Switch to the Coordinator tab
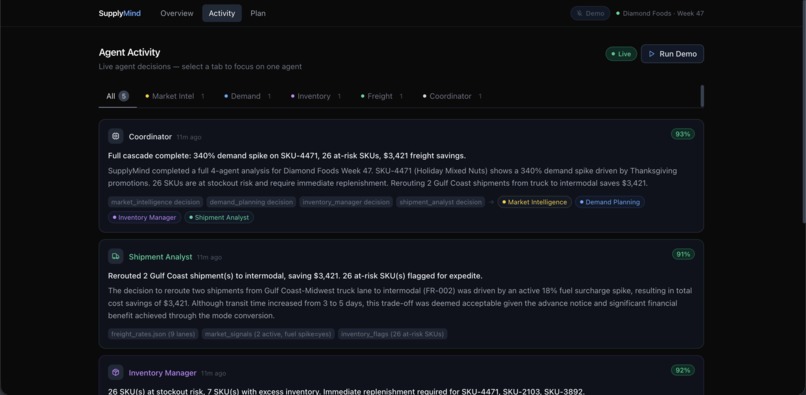This screenshot has height=395, width=806. coord(452,96)
